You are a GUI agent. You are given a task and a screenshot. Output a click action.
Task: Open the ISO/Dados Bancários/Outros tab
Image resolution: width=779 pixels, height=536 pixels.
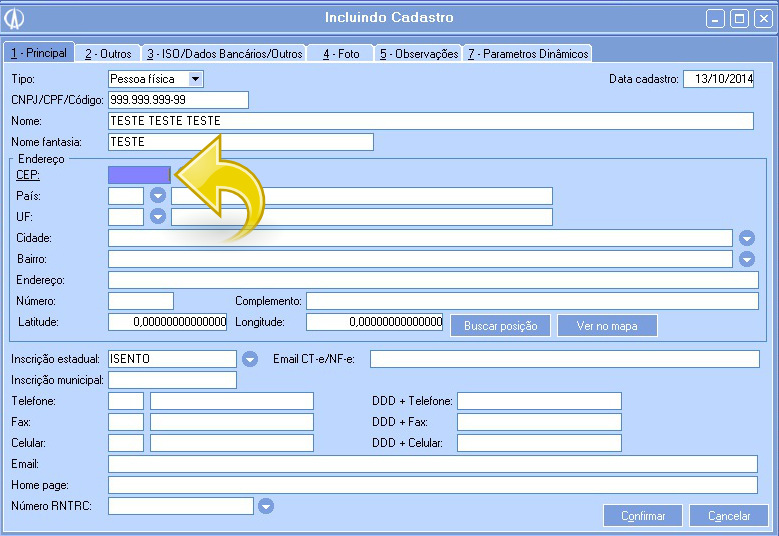224,53
